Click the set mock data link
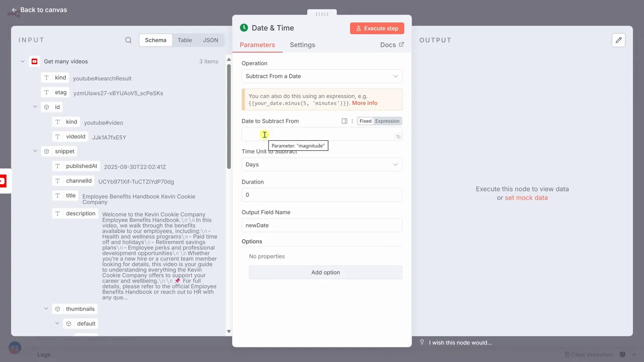This screenshot has width=644, height=362. pyautogui.click(x=526, y=198)
